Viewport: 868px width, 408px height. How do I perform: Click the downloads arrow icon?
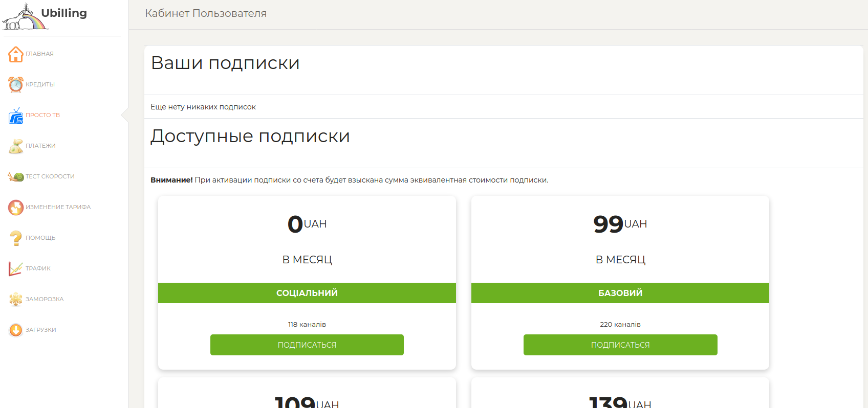coord(16,330)
